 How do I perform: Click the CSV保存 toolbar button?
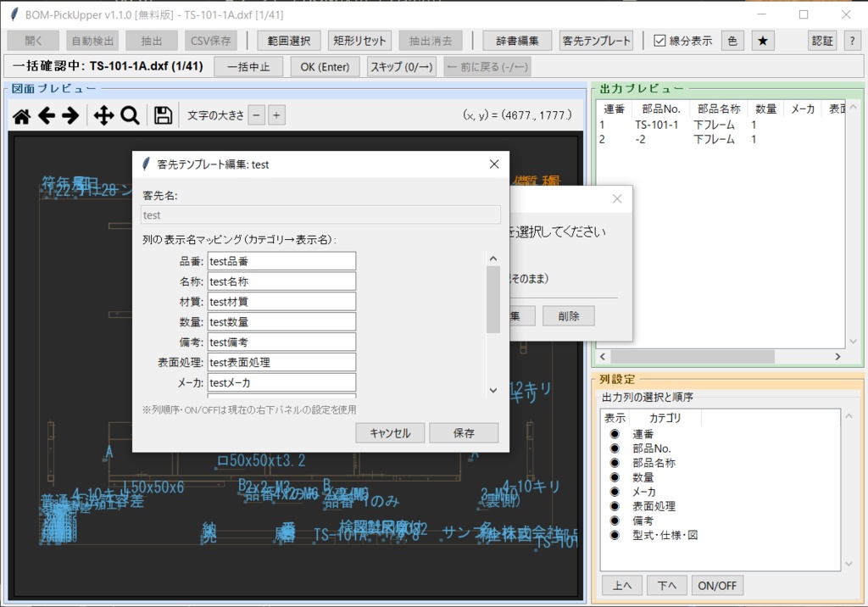point(210,41)
